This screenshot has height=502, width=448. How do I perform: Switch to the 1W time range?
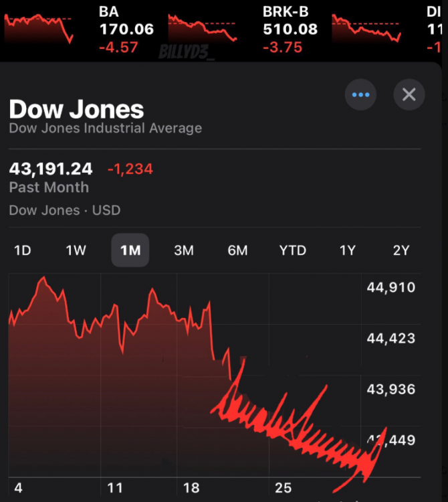tap(76, 250)
